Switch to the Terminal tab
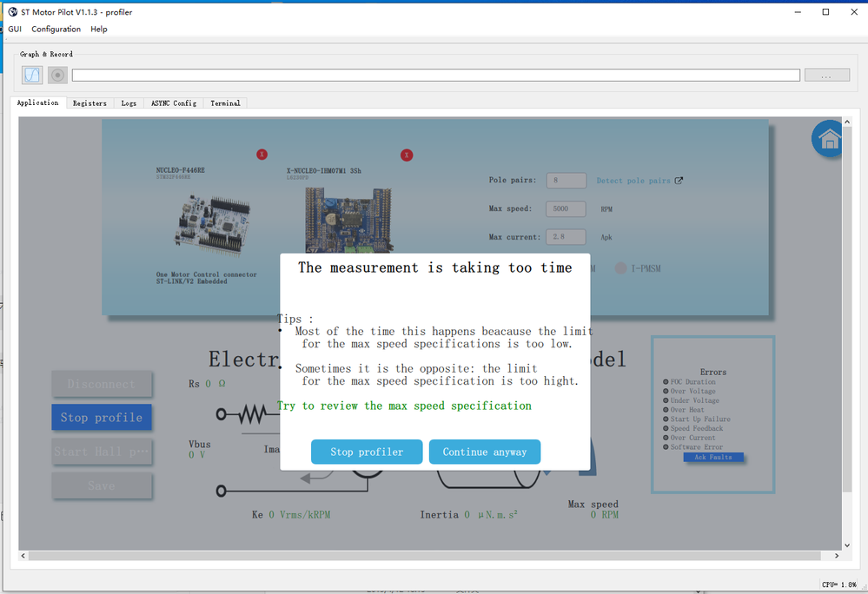Viewport: 868px width, 594px height. (225, 102)
